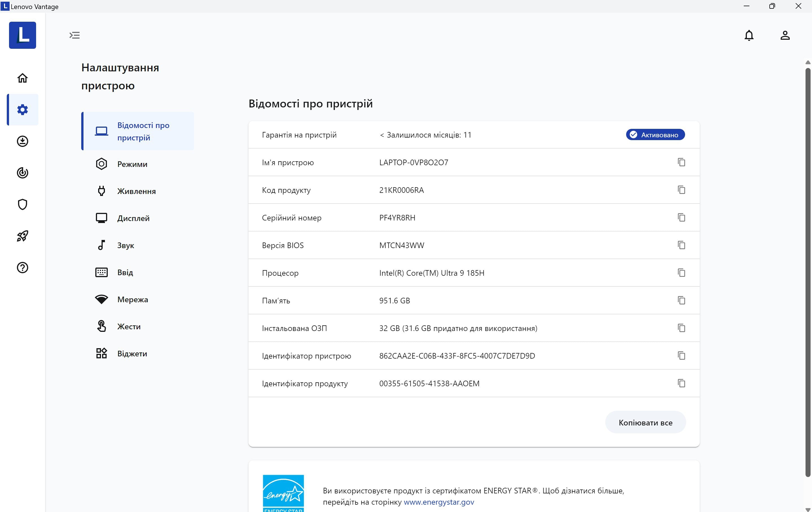The width and height of the screenshot is (812, 512).
Task: Copy BIOS version MTCN43WW
Action: (681, 245)
